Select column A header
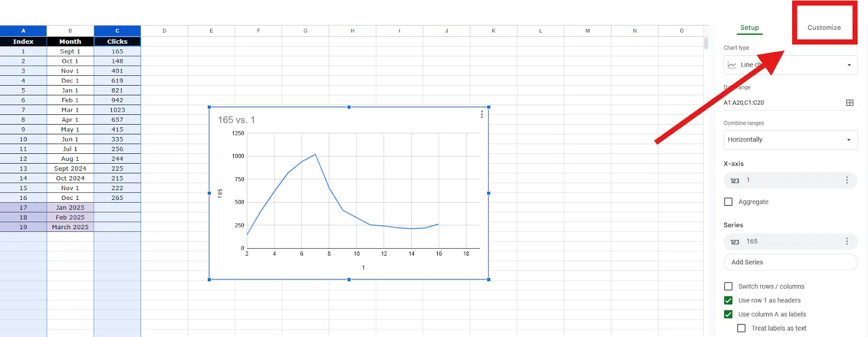868x337 pixels. coord(23,31)
